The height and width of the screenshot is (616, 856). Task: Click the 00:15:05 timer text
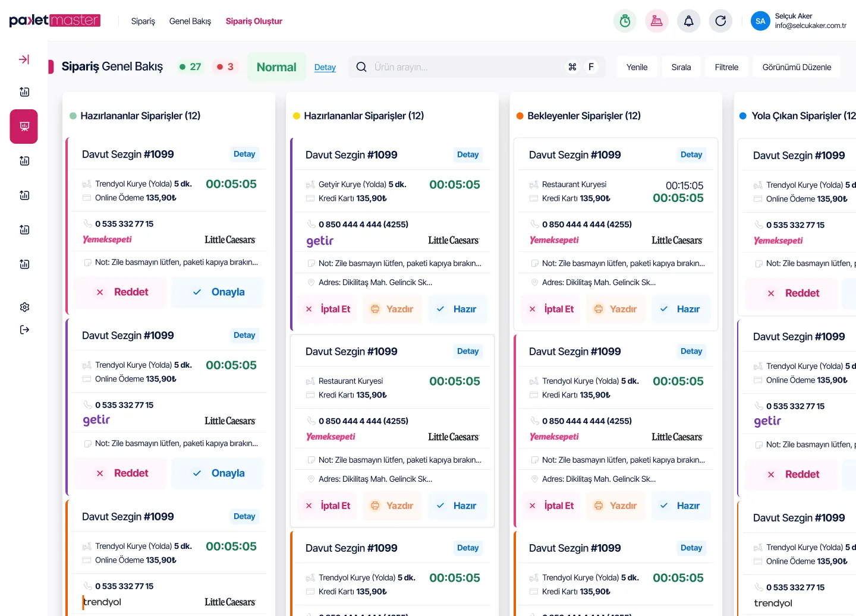coord(684,185)
